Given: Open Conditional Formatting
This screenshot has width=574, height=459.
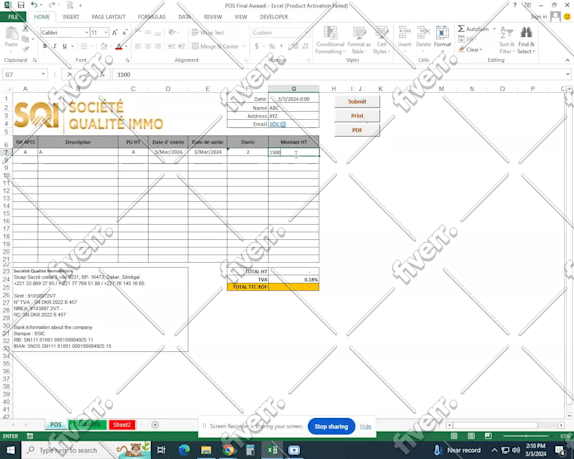Looking at the screenshot, I should [x=330, y=40].
